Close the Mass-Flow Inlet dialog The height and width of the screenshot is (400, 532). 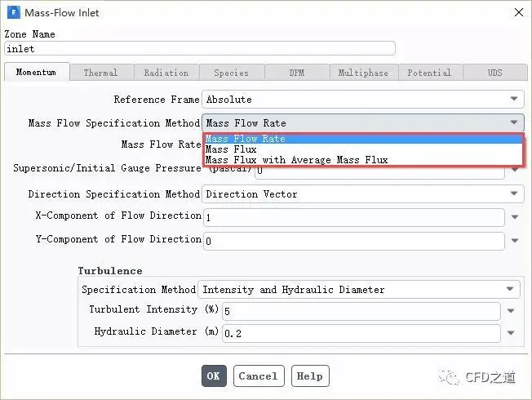tap(518, 12)
